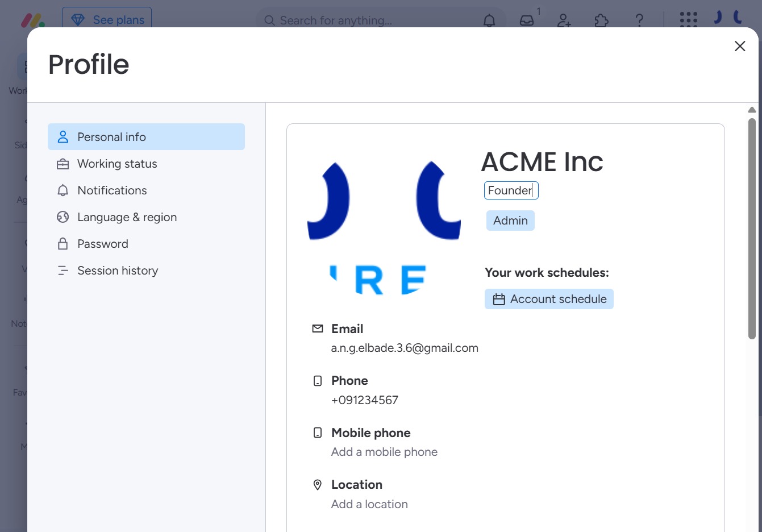Open the Personal info section

coord(146,137)
